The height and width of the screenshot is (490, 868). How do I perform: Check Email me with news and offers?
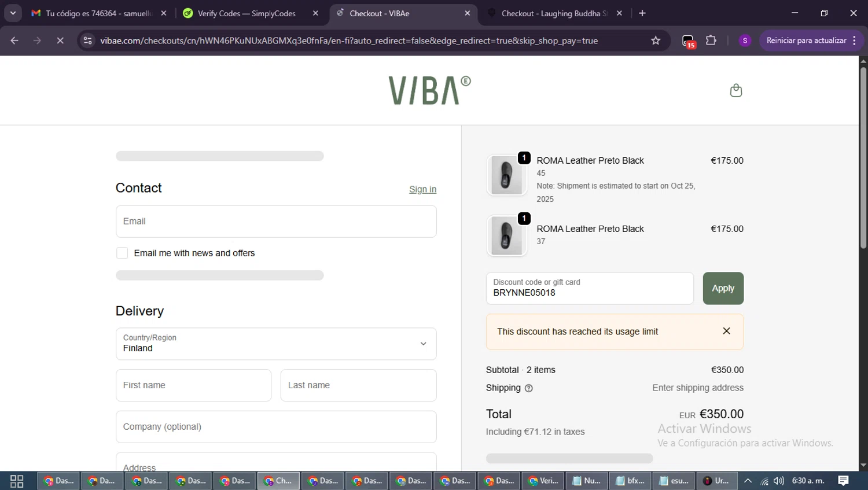pyautogui.click(x=122, y=253)
